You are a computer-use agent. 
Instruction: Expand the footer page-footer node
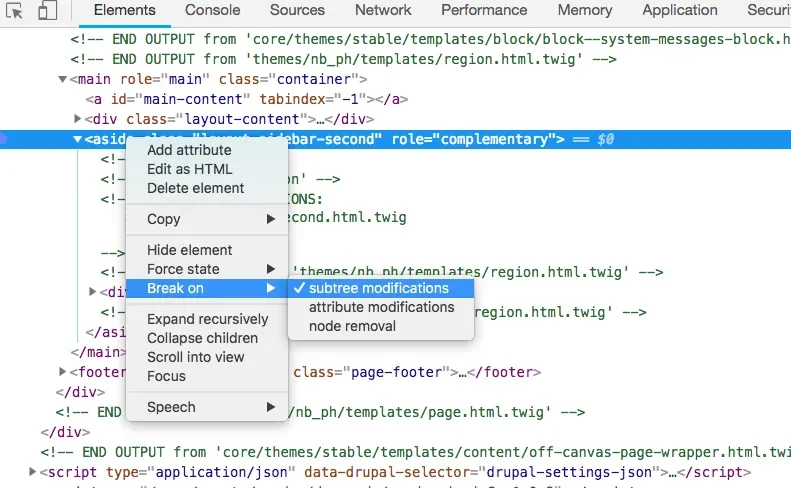pyautogui.click(x=62, y=371)
